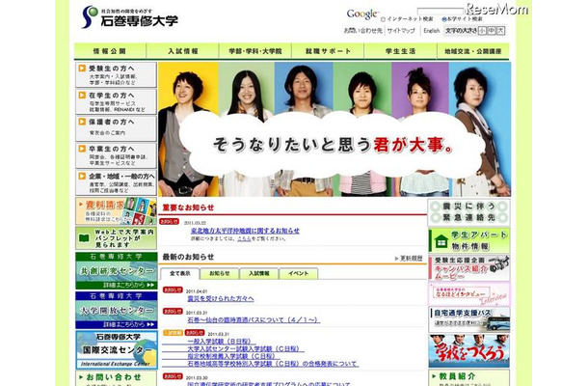588x386 pixels.
Task: Open the 大学開放センター banner
Action: [117, 310]
